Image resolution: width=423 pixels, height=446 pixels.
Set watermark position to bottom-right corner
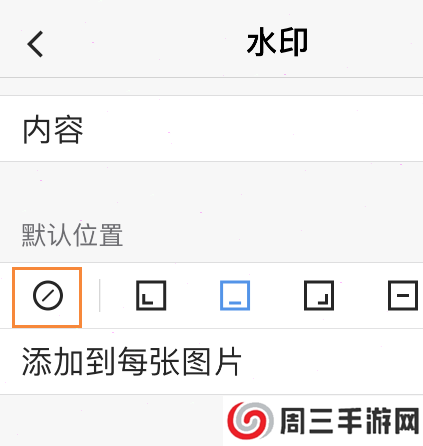pyautogui.click(x=319, y=296)
